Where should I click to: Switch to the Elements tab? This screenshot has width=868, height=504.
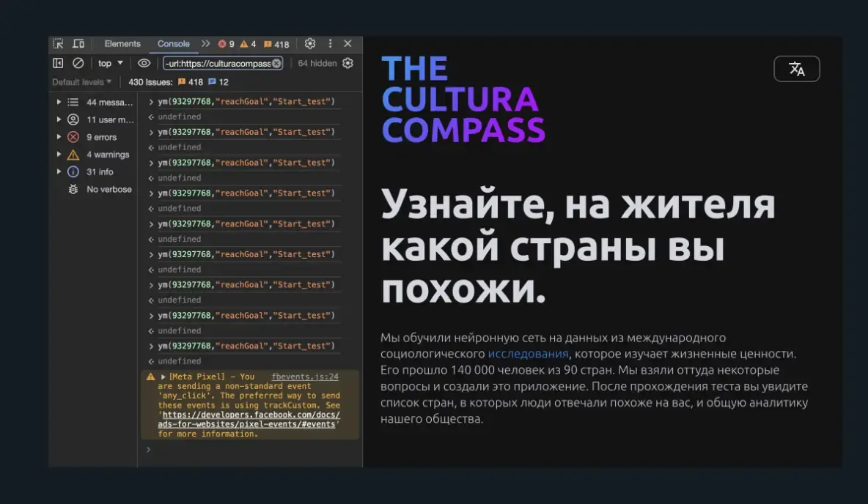(122, 44)
